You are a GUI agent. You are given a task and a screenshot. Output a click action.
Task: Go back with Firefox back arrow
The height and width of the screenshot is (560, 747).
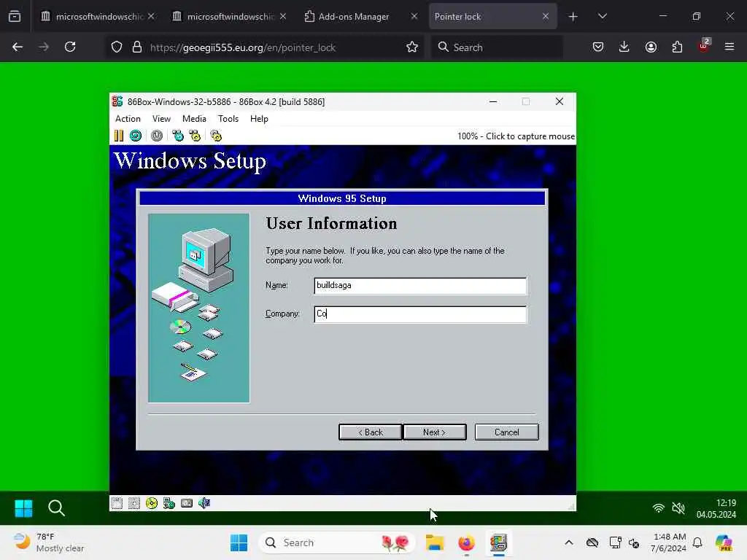tap(18, 47)
